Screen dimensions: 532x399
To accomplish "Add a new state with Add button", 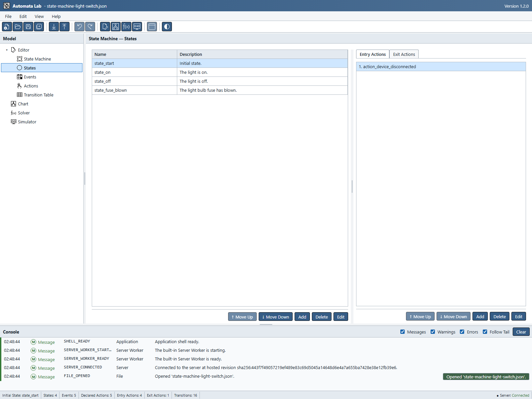I will pyautogui.click(x=302, y=317).
